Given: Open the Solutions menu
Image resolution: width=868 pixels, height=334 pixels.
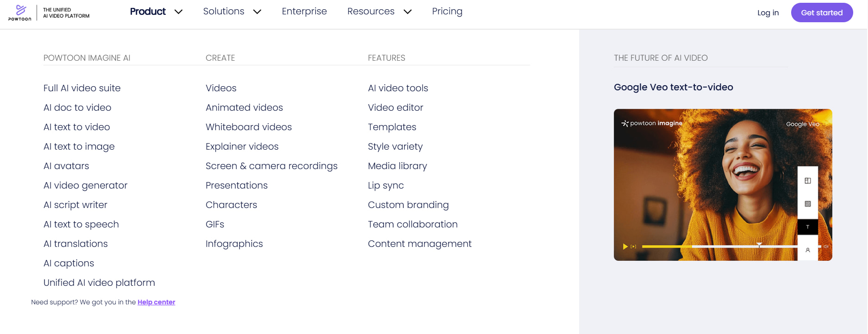Looking at the screenshot, I should click(224, 12).
